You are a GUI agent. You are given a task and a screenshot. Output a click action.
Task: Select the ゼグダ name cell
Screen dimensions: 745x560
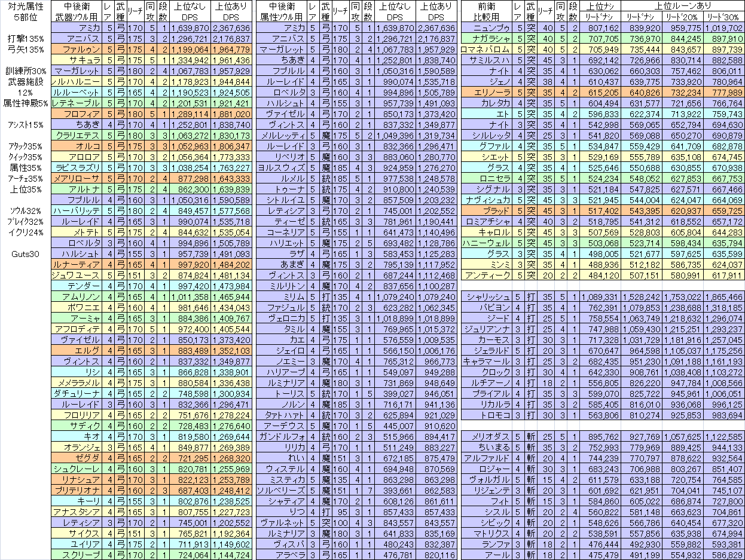point(77,458)
